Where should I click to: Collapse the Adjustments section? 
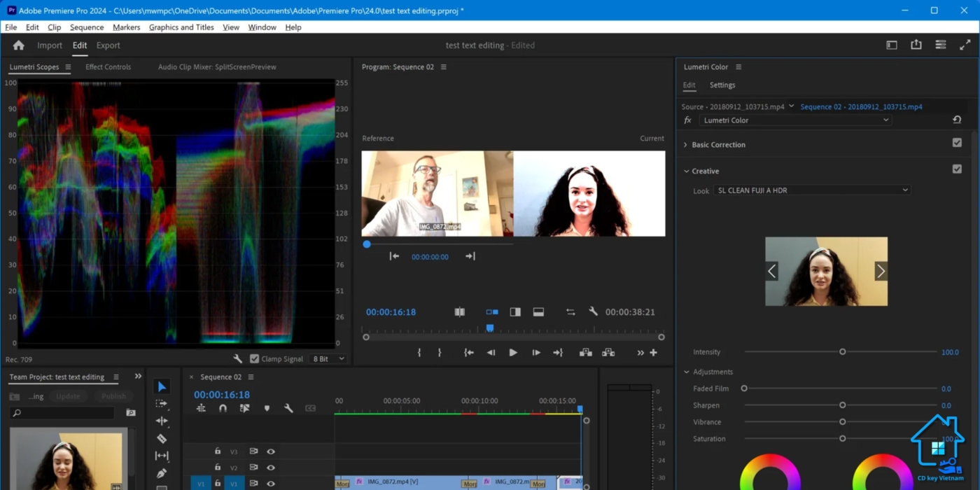pyautogui.click(x=687, y=372)
